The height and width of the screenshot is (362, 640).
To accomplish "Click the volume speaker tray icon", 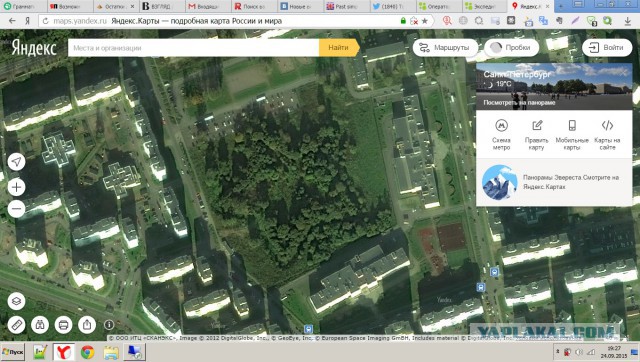I will [x=578, y=352].
